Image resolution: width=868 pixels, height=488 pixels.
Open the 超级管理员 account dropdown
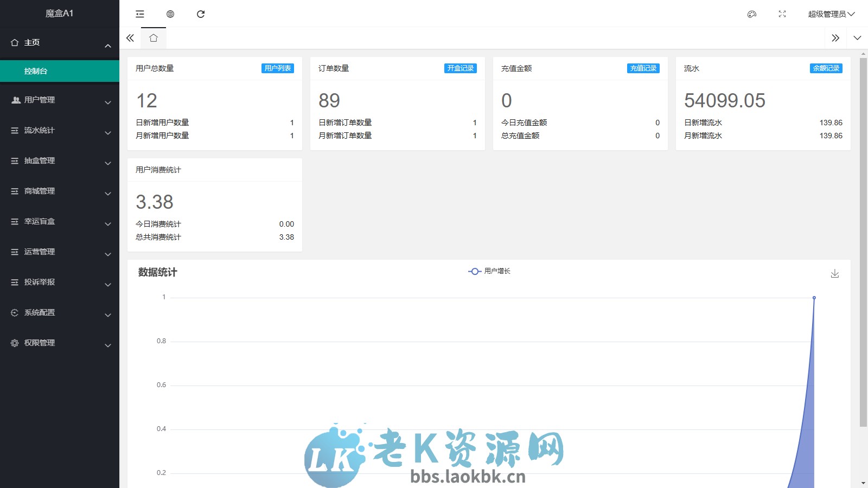click(x=829, y=15)
